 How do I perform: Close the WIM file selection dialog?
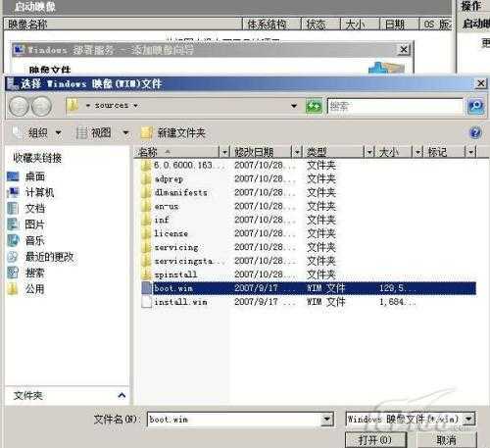(x=480, y=83)
